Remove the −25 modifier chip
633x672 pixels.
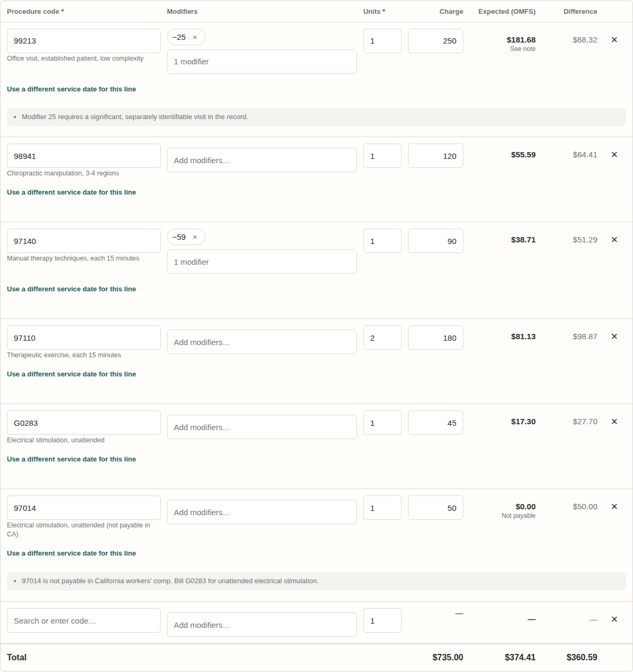(195, 37)
